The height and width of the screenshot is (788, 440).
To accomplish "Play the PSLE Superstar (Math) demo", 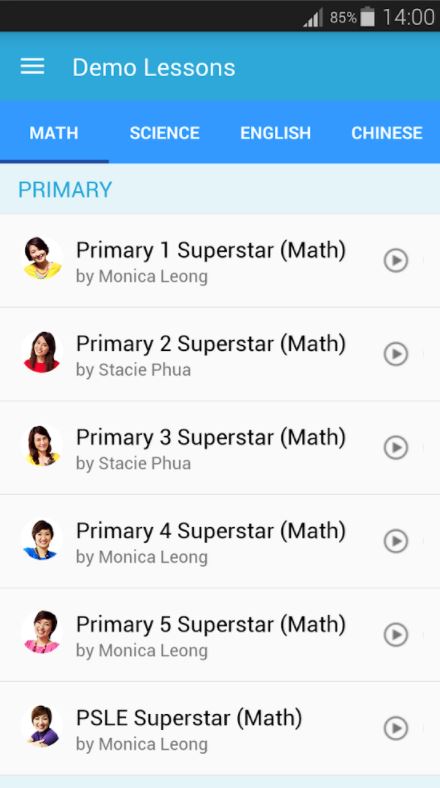I will coord(396,728).
